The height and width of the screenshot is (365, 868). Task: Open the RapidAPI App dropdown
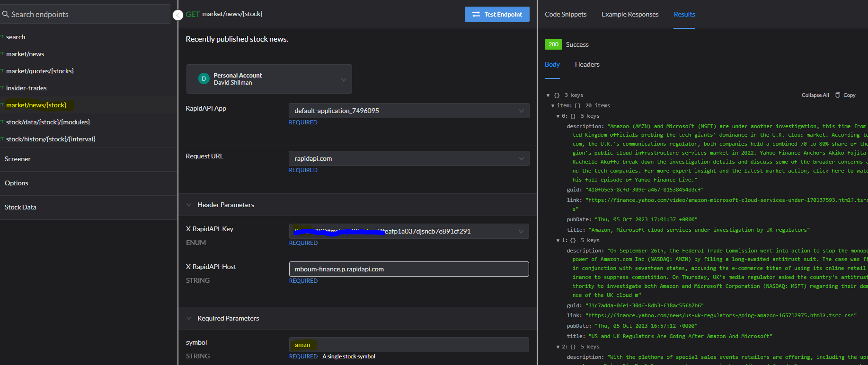click(409, 111)
